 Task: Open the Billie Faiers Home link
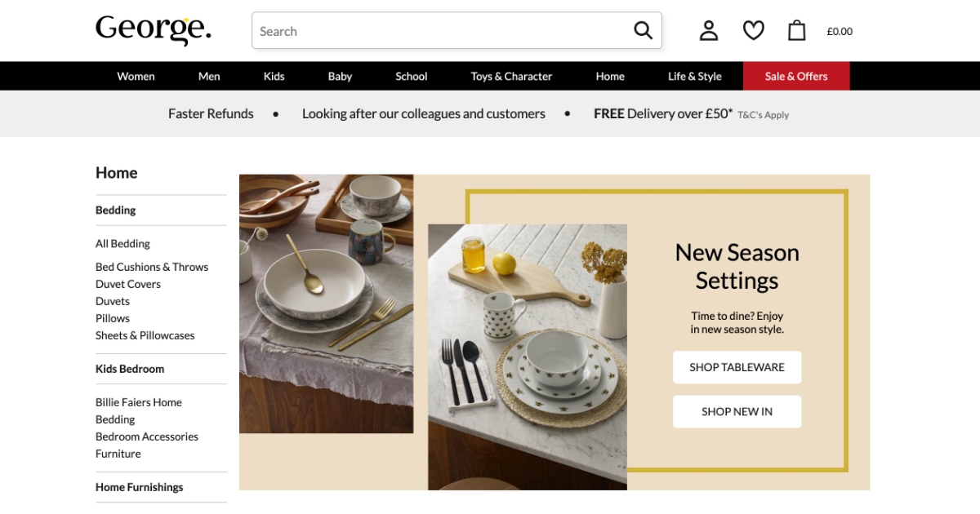coord(139,402)
